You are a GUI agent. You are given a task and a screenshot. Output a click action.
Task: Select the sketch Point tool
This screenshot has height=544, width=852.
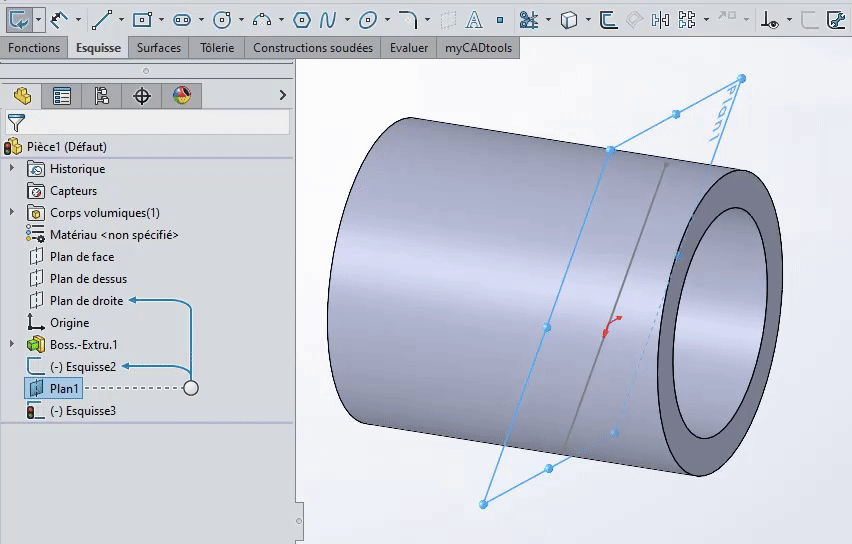[x=500, y=20]
